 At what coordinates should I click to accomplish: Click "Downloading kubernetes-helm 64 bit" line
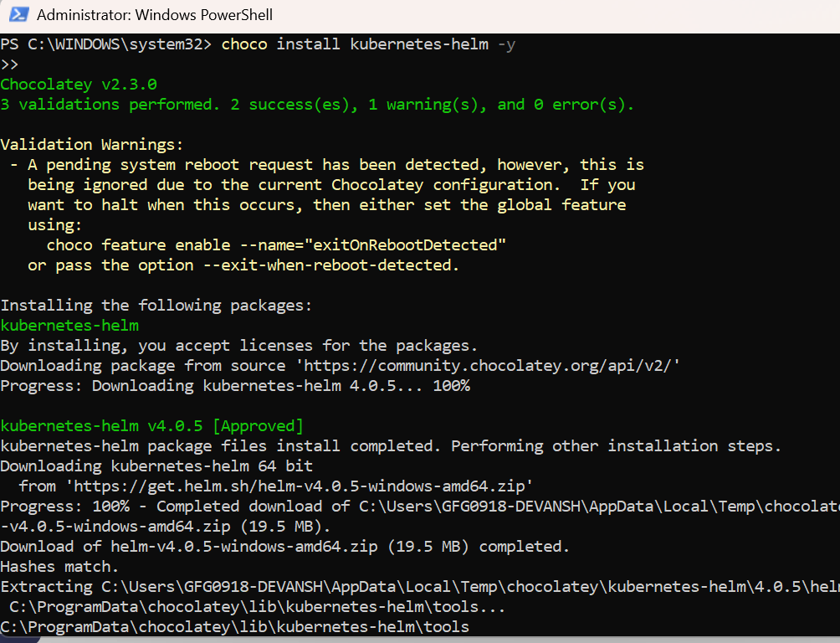tap(156, 466)
